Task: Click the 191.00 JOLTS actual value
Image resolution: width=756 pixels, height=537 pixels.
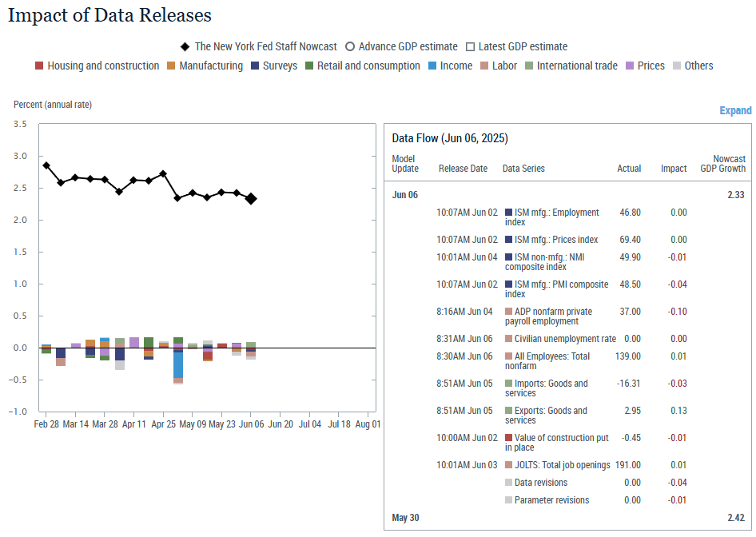Action: tap(628, 465)
